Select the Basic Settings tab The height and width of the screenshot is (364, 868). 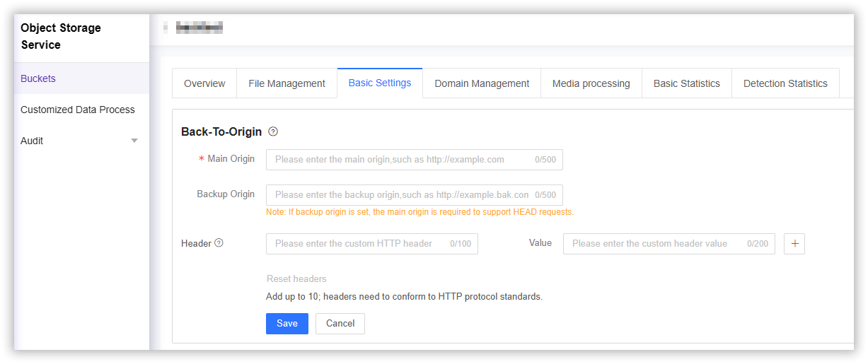point(380,83)
